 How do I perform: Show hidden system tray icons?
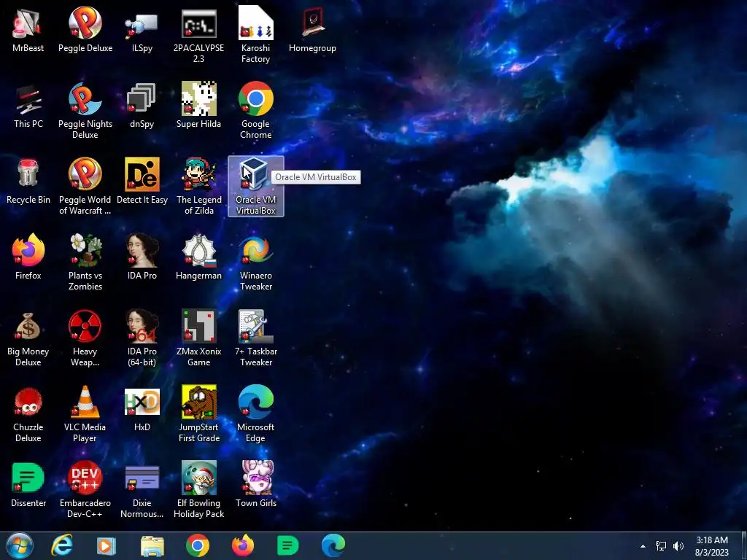pyautogui.click(x=643, y=546)
